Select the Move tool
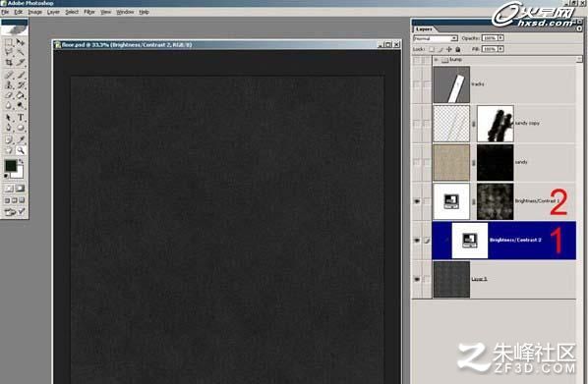Viewport: 588px width, 384px height. [x=21, y=42]
